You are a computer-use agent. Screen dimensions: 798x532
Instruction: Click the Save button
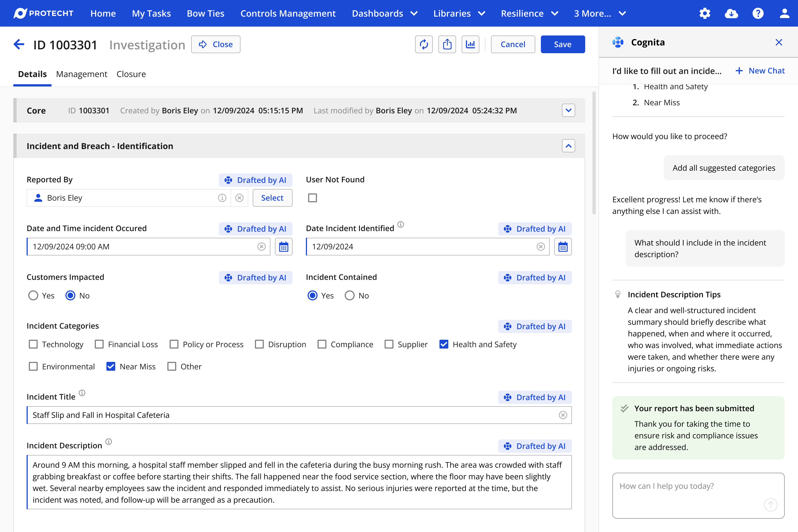[562, 44]
